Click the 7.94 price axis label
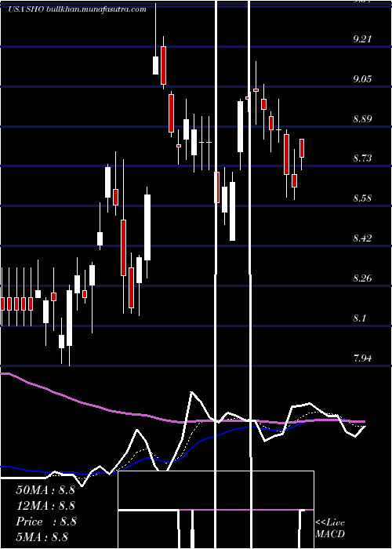The image size is (392, 549). (x=362, y=358)
